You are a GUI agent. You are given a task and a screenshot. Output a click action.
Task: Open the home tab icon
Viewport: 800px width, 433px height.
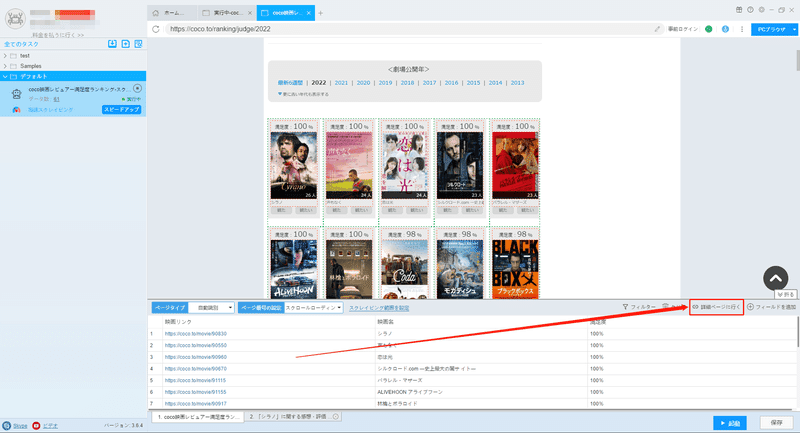[x=156, y=13]
